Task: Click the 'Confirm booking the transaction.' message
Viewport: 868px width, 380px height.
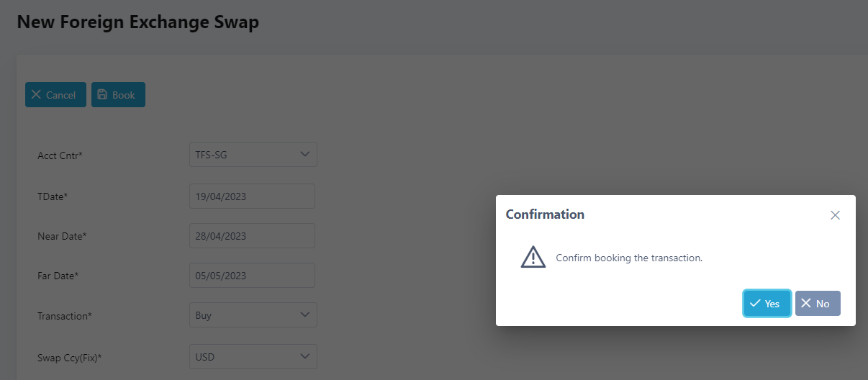Action: pos(629,258)
